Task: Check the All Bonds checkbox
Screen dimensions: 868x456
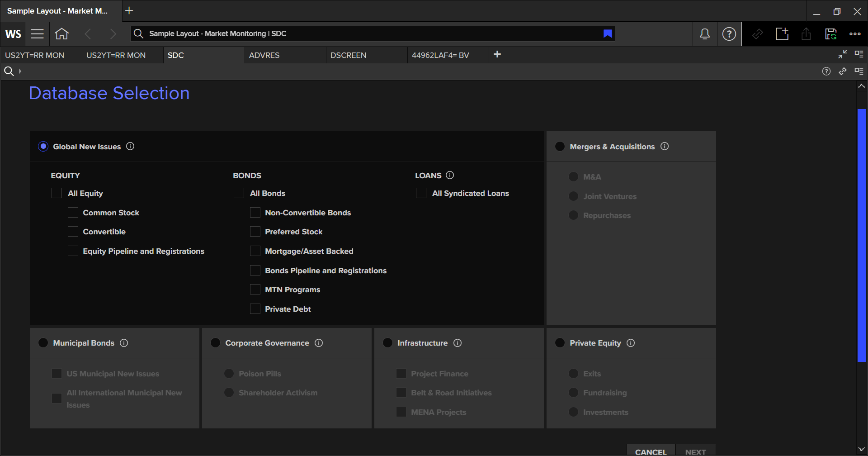Action: pos(239,193)
